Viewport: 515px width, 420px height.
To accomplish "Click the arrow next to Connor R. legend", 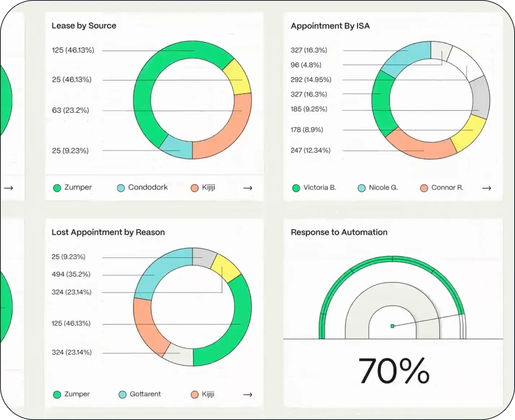I will tap(486, 188).
